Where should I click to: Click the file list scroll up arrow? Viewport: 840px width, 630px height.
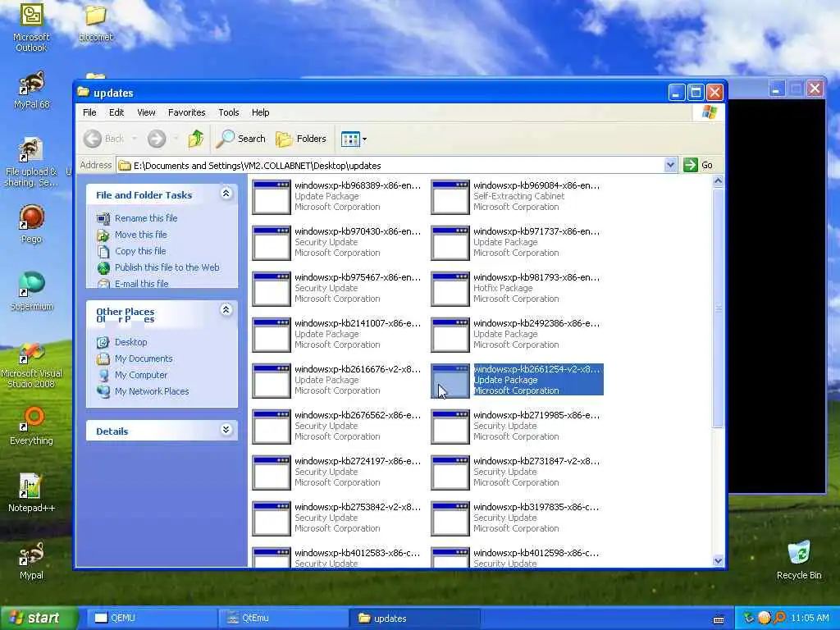[x=718, y=181]
